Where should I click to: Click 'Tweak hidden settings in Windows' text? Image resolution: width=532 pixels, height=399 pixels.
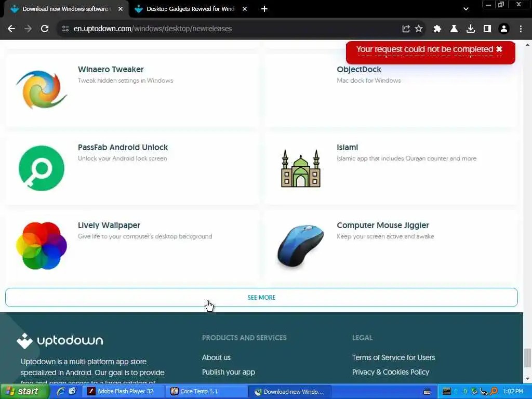point(126,81)
